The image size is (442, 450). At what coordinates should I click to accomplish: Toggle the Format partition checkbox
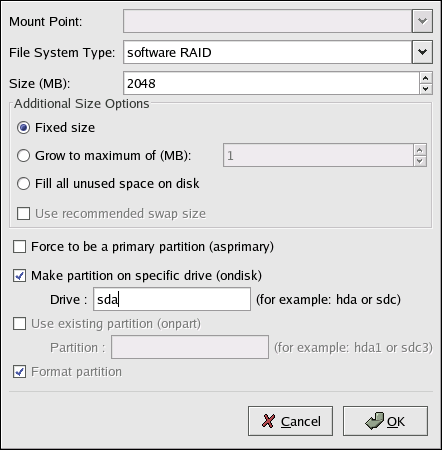click(x=19, y=372)
